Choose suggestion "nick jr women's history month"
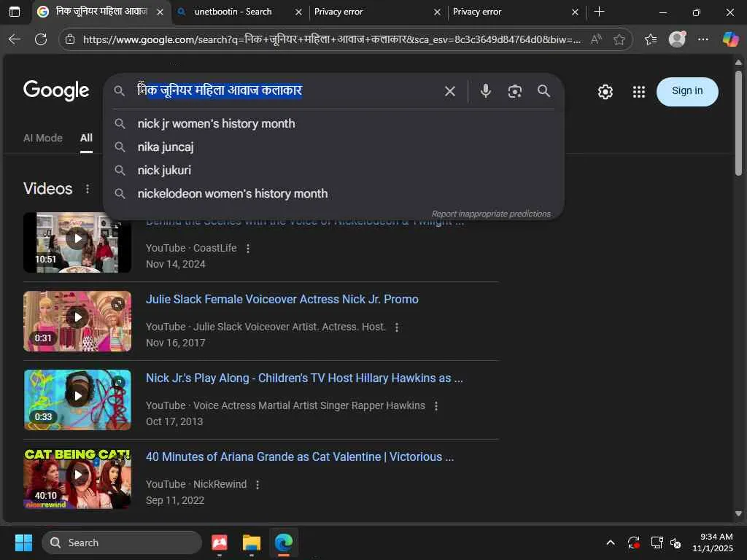This screenshot has height=560, width=747. 216,124
